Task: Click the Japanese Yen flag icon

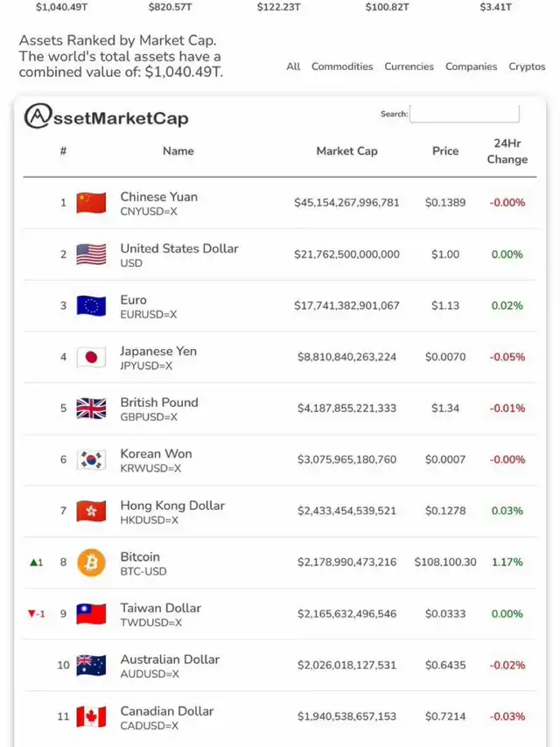Action: click(91, 357)
